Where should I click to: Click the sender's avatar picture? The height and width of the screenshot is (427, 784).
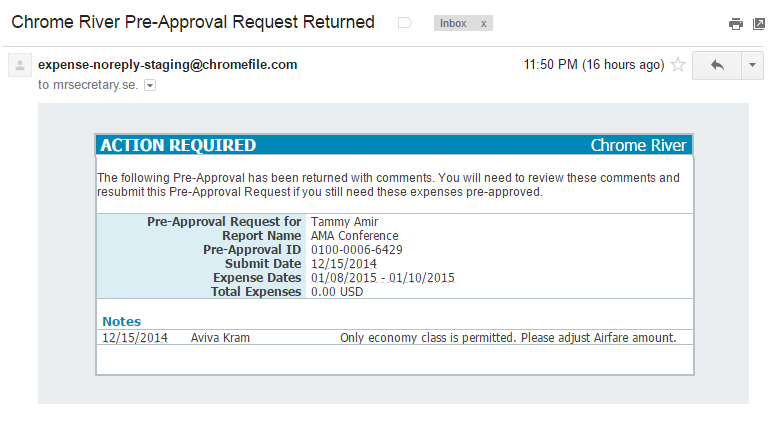(19, 66)
